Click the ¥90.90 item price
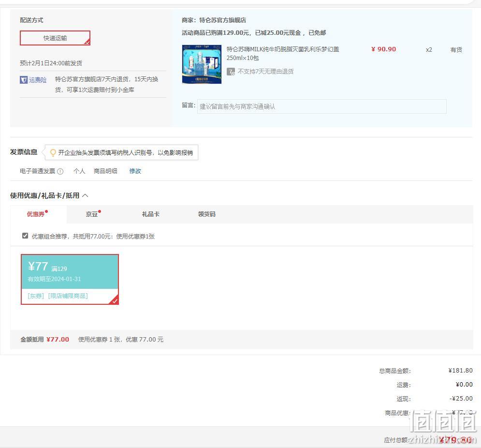Screen dimensions: 481x448 [x=383, y=49]
